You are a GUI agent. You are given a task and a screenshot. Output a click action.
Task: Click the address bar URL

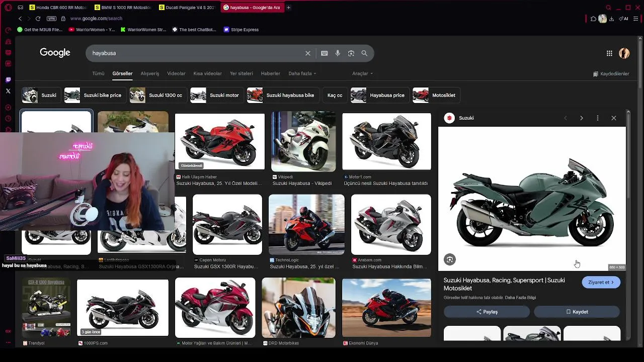[x=96, y=19]
